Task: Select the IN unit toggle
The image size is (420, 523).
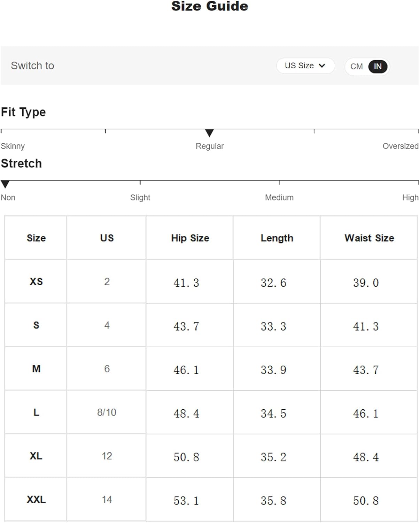Action: 378,66
